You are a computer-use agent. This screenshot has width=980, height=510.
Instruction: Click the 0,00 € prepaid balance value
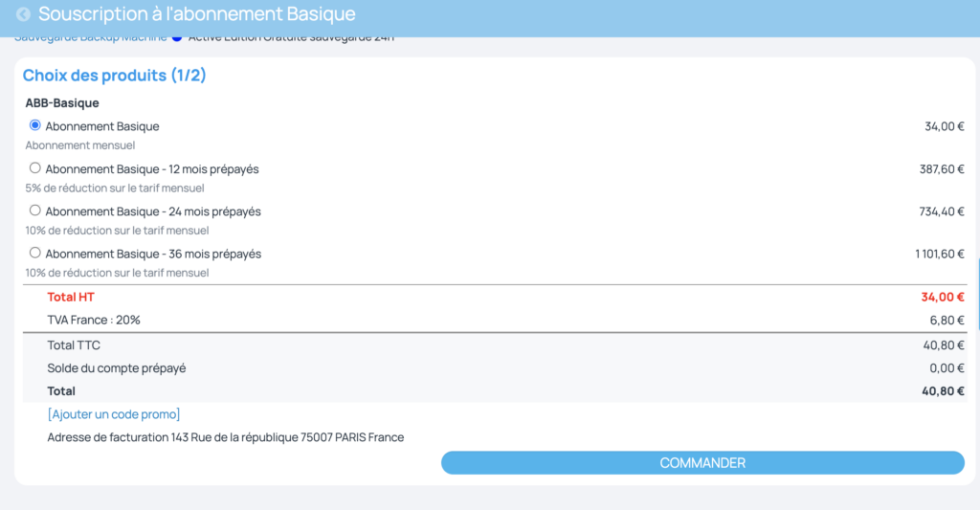947,368
